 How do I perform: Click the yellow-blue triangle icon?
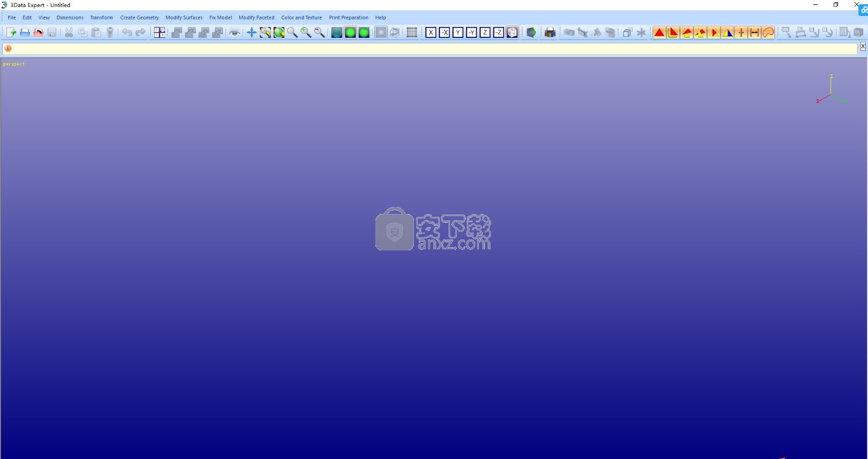point(727,33)
